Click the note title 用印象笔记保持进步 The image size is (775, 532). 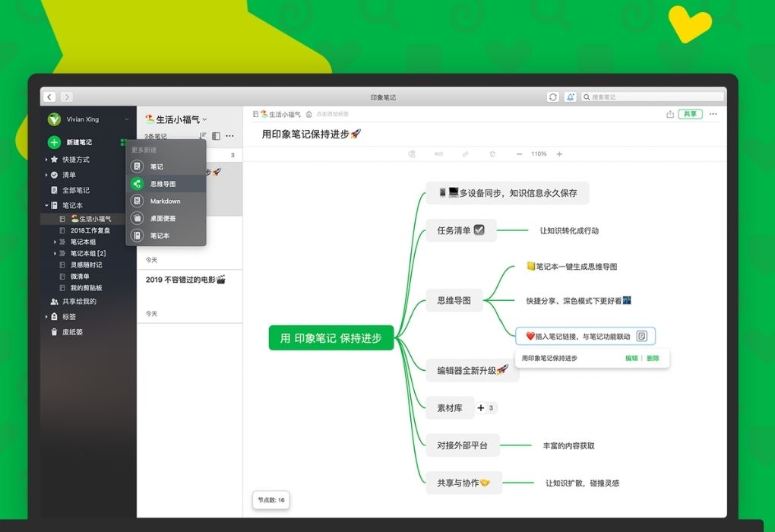(x=312, y=134)
